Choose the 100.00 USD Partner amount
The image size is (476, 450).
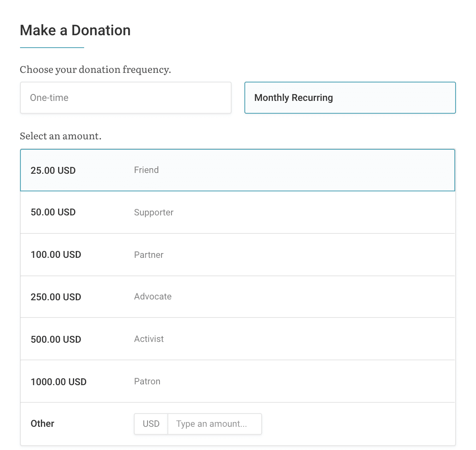[x=238, y=255]
